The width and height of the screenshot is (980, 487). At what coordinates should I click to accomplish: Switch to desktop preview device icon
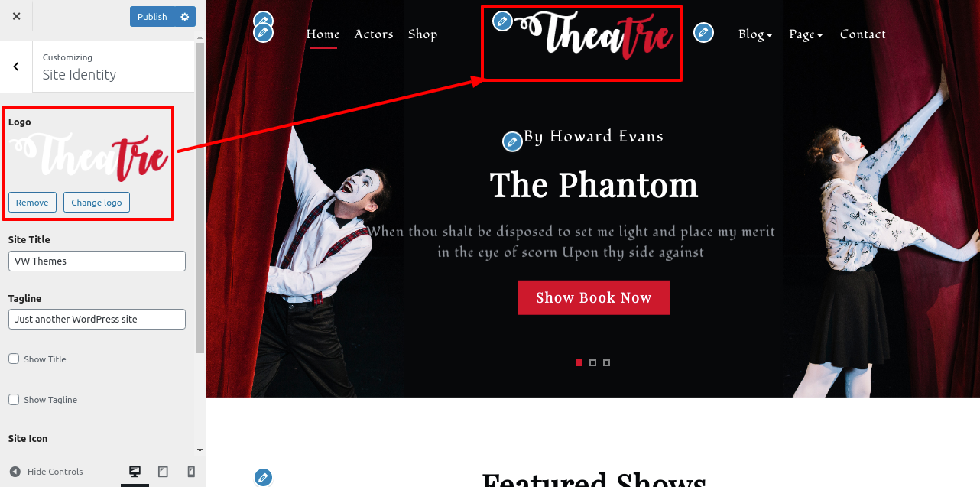click(x=135, y=472)
